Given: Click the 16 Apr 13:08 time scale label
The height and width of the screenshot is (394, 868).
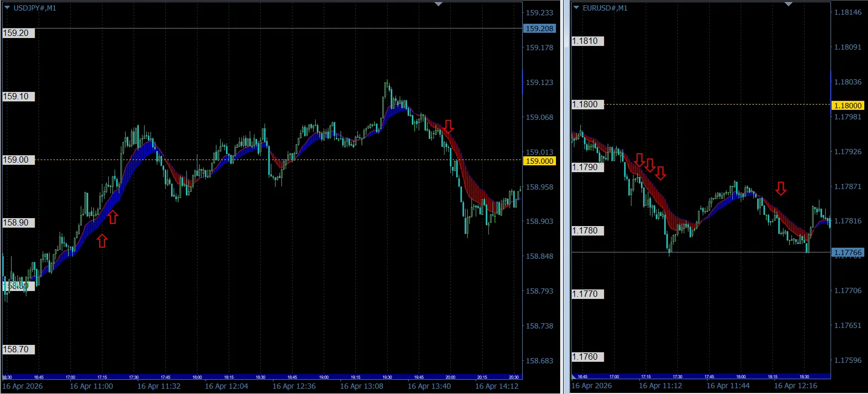Looking at the screenshot, I should 362,386.
